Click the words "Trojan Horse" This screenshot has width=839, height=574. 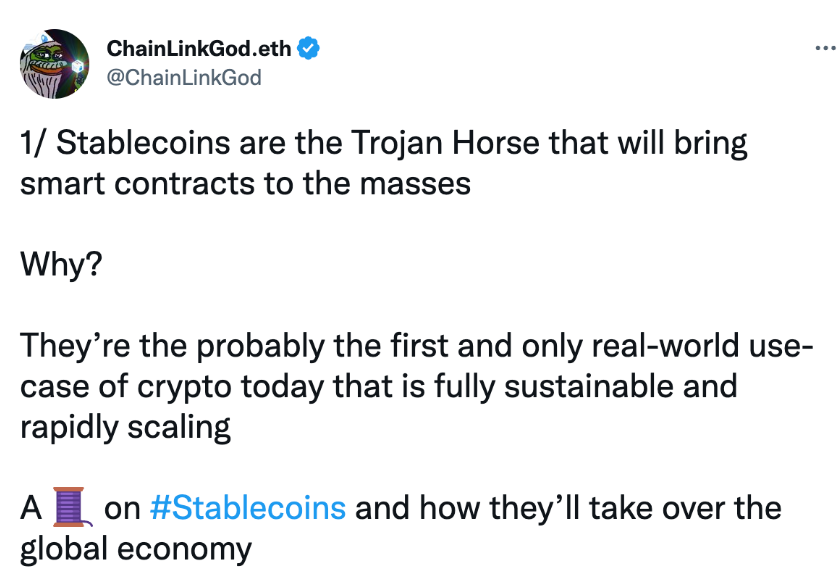[445, 143]
